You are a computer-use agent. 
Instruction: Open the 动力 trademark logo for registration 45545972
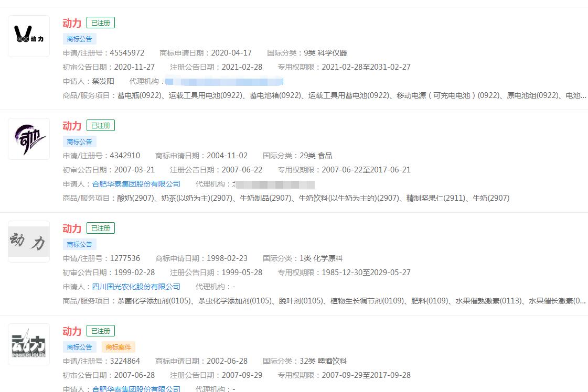coord(29,36)
